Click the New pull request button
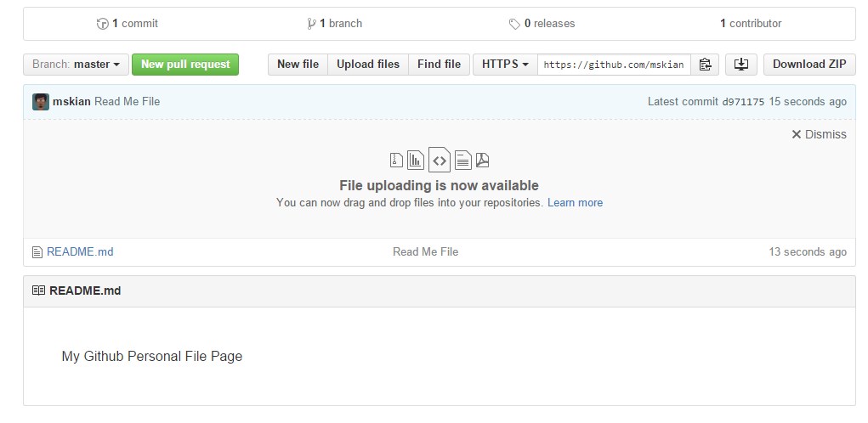This screenshot has height=423, width=868. (185, 65)
